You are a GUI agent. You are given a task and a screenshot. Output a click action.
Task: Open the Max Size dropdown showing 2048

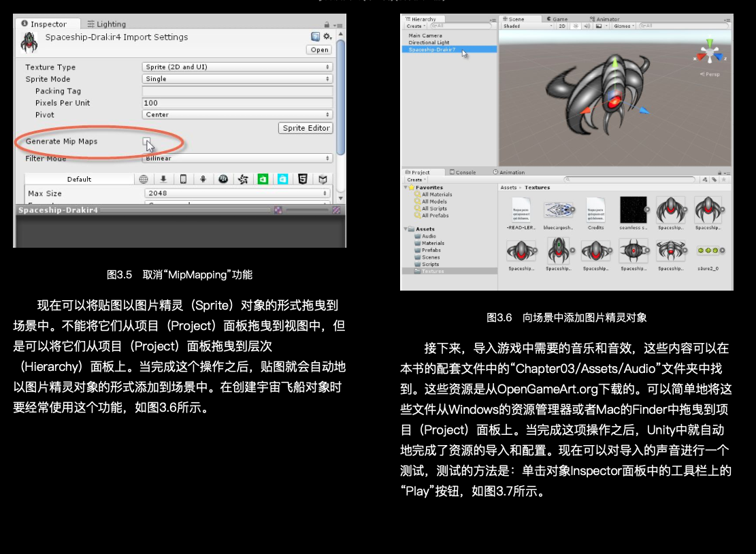coord(237,193)
